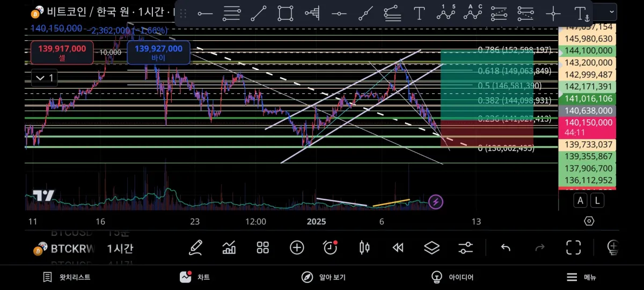Toggle log scale L button

coord(597,201)
